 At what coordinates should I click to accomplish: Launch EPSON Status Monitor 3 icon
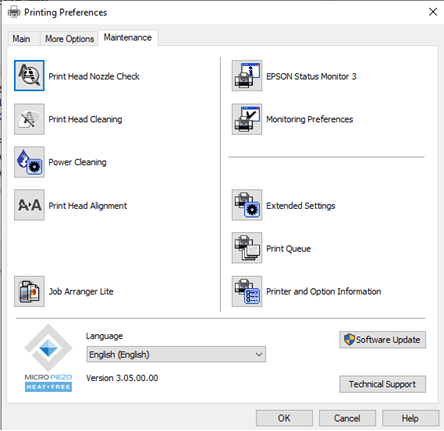point(247,76)
